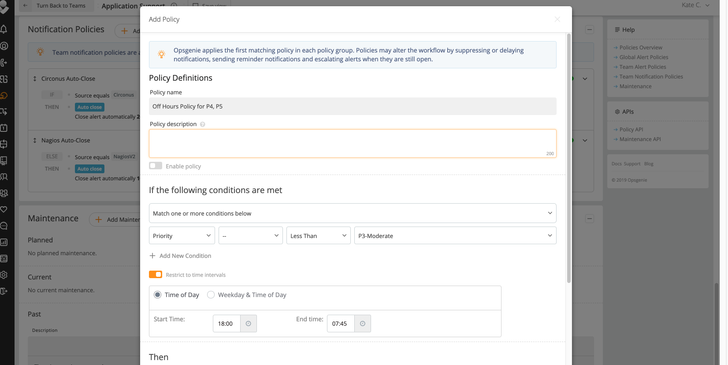Click the dialog vertical scrollbar

(569, 158)
